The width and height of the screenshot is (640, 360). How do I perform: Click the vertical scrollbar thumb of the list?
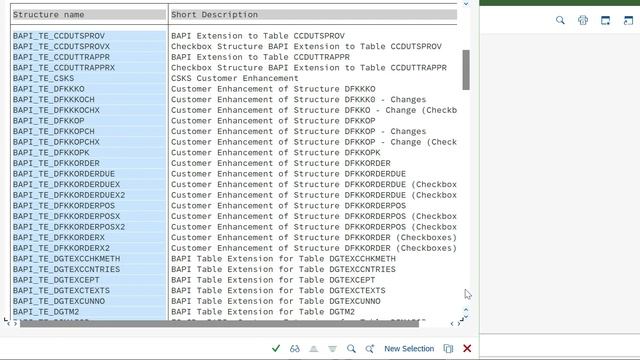466,70
